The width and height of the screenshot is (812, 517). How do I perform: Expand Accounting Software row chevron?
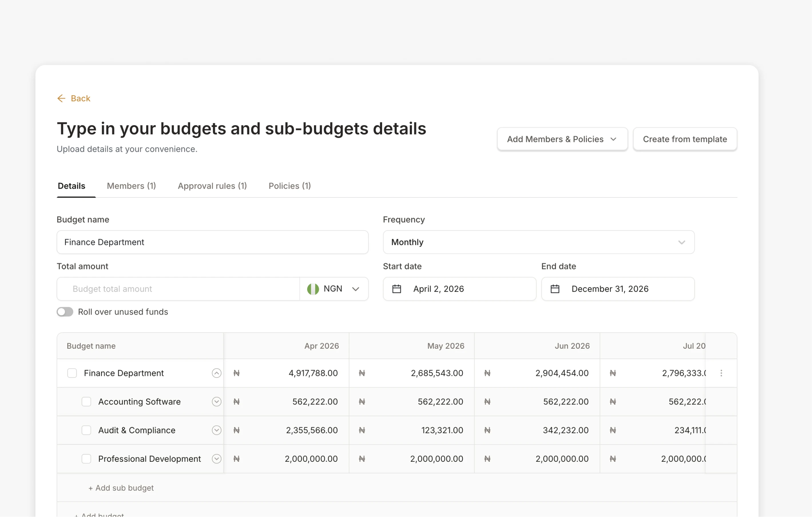coord(217,402)
